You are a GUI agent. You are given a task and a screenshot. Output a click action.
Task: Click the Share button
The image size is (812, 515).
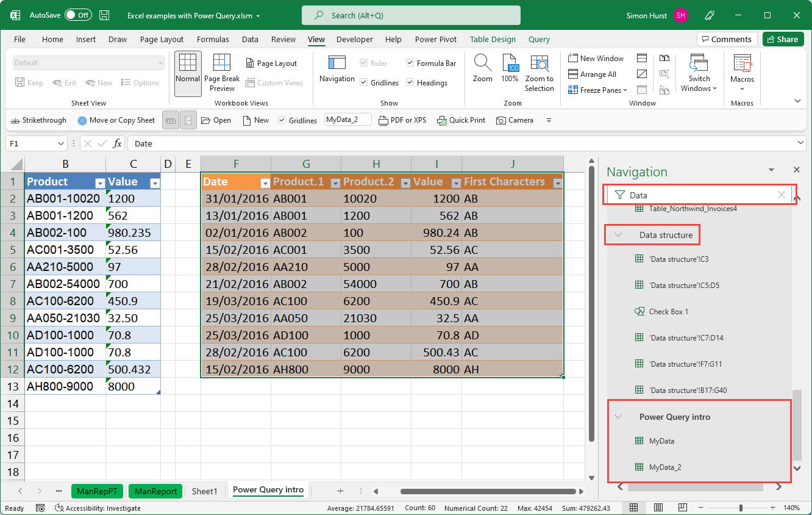point(782,39)
